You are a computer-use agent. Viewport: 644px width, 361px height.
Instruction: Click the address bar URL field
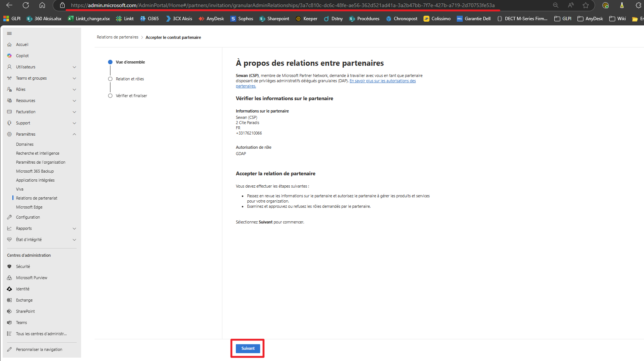click(x=283, y=5)
